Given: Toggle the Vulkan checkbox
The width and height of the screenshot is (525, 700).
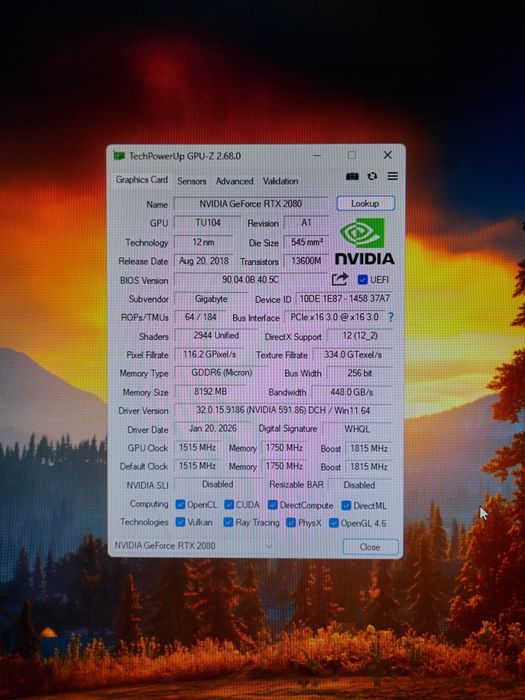Looking at the screenshot, I should (180, 522).
